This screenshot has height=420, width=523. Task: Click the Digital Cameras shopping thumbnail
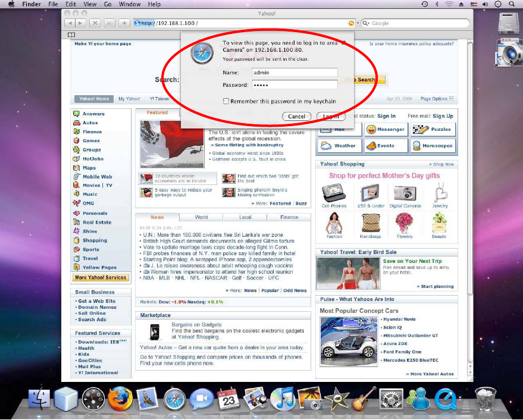(x=405, y=195)
